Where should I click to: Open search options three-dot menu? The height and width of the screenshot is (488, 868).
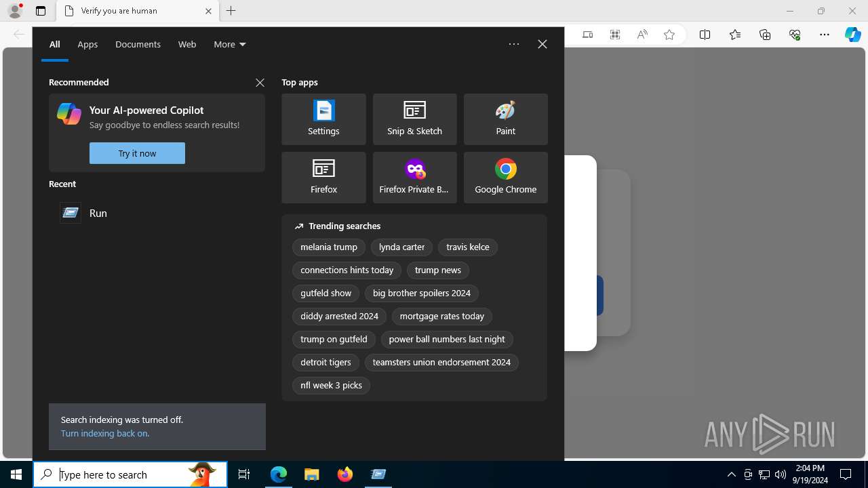tap(514, 44)
